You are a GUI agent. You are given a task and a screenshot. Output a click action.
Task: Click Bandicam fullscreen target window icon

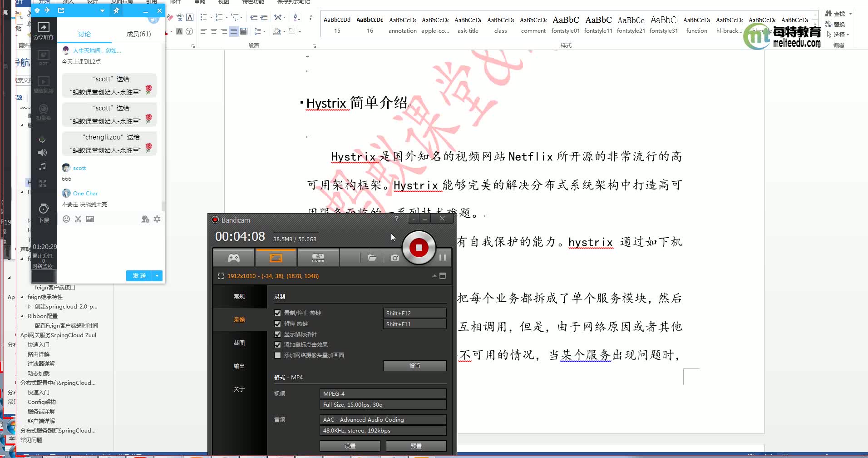tap(443, 276)
